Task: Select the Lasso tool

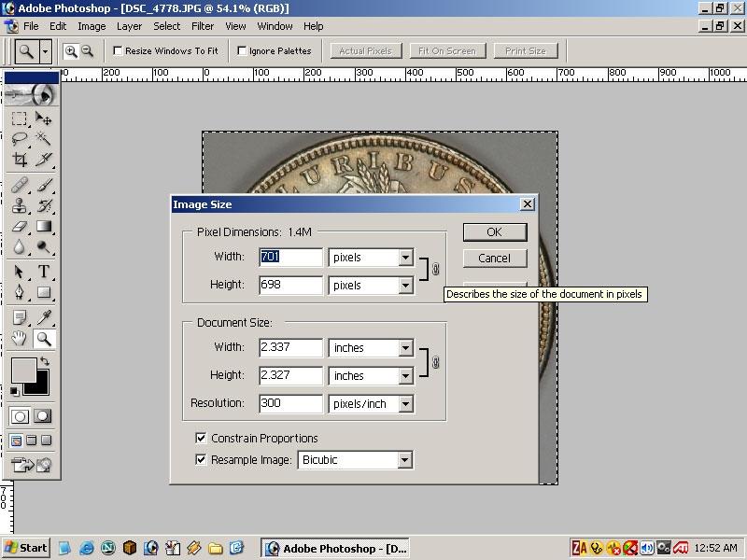Action: [x=20, y=139]
